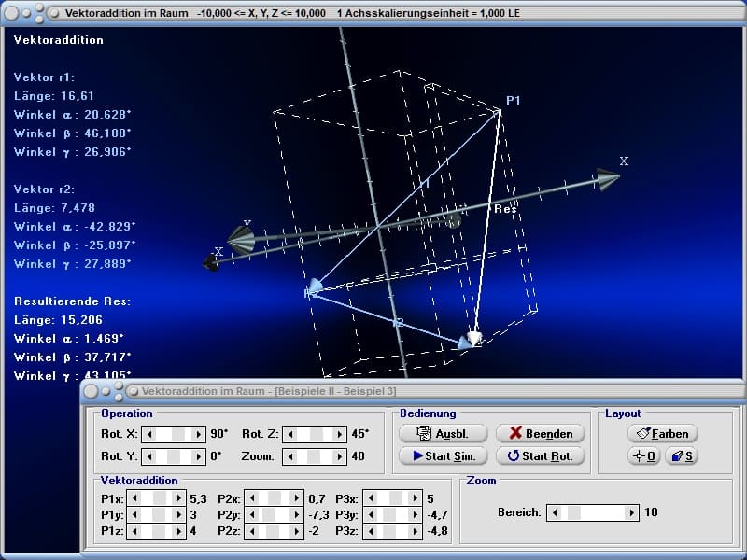This screenshot has width=747, height=560.
Task: Decrease Rot. X with its left arrow
Action: point(149,434)
